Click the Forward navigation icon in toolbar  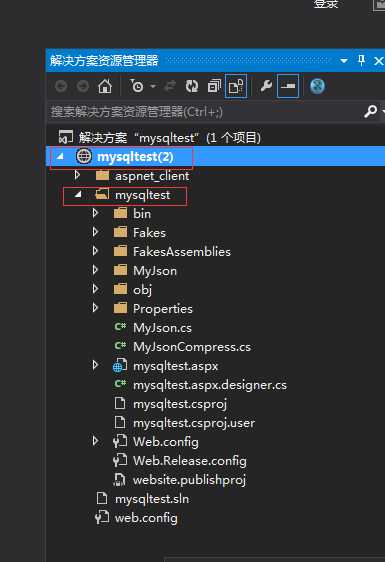(x=83, y=86)
